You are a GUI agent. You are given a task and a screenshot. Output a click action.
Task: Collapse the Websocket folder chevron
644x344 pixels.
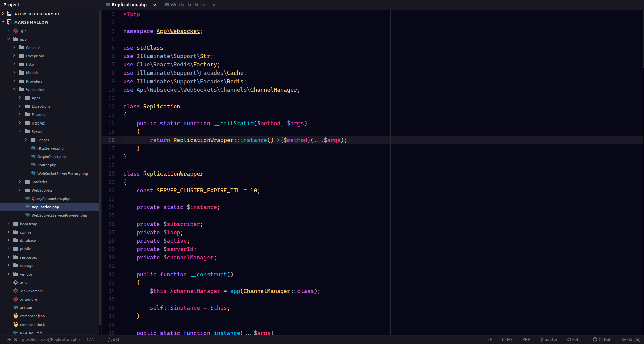(x=14, y=89)
